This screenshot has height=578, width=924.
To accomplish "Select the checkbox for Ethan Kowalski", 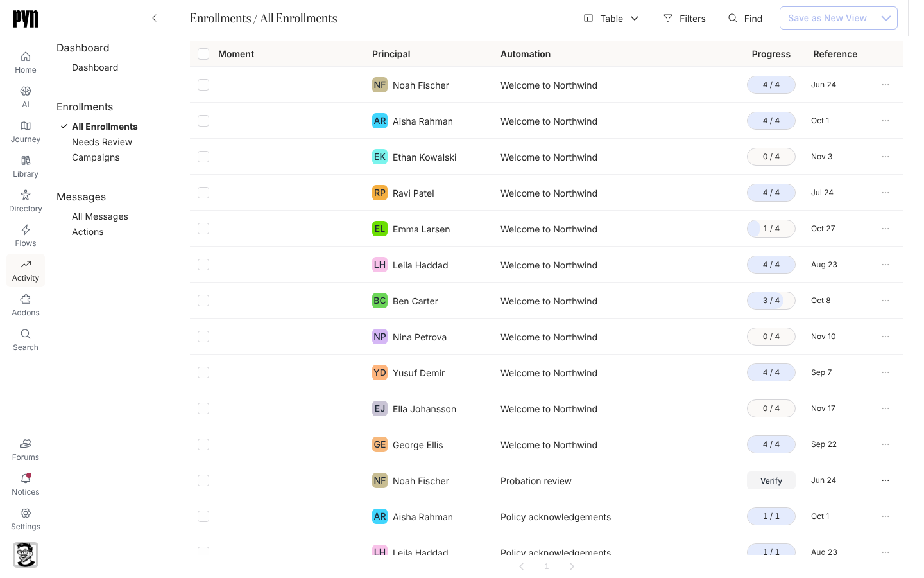I will (203, 157).
